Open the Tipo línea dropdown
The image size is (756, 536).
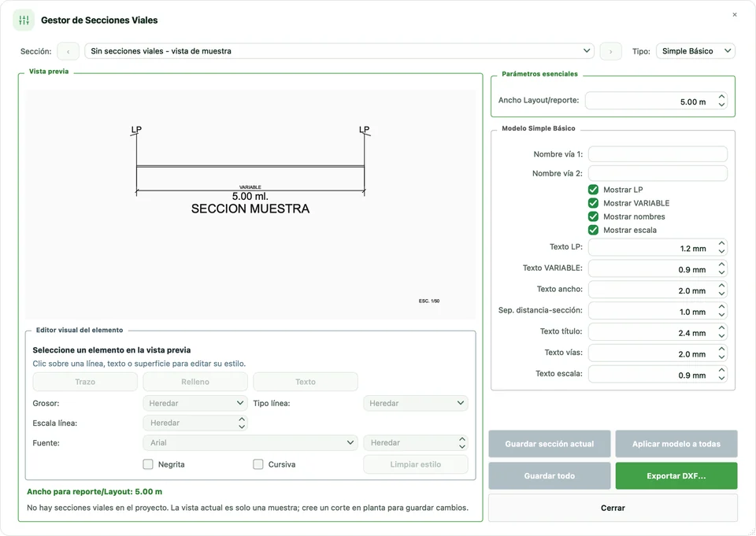tap(416, 403)
